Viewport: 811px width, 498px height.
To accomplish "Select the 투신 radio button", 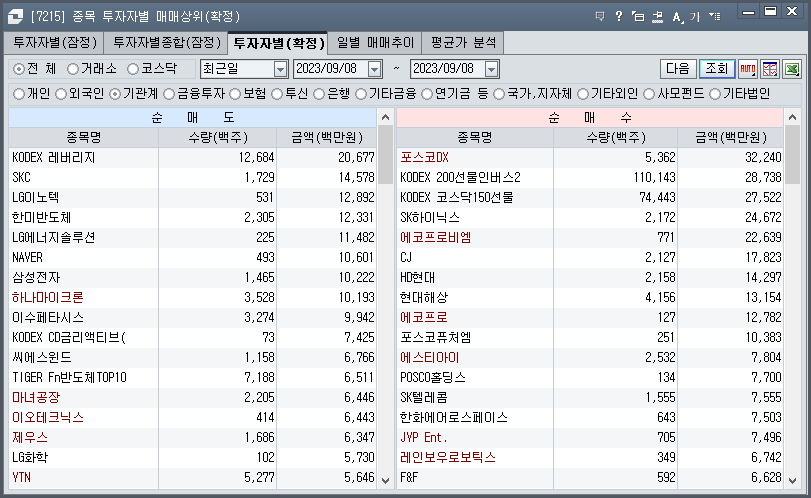I will 277,94.
